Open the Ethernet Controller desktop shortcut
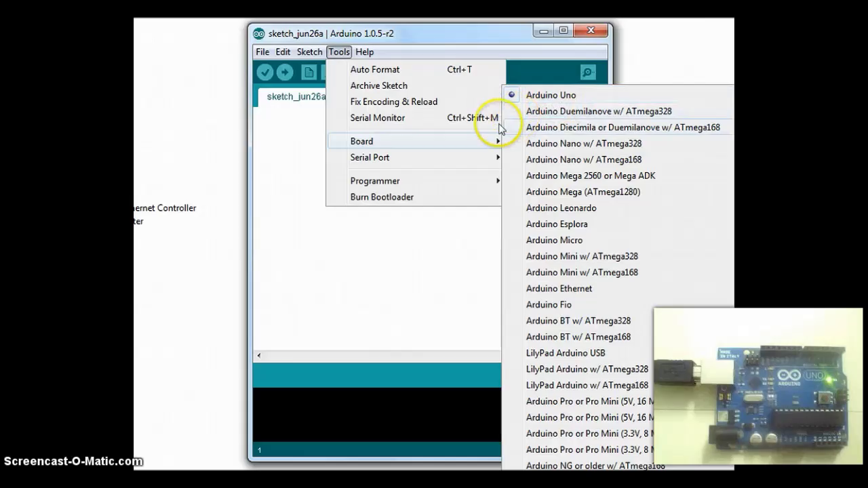868x488 pixels. point(163,208)
